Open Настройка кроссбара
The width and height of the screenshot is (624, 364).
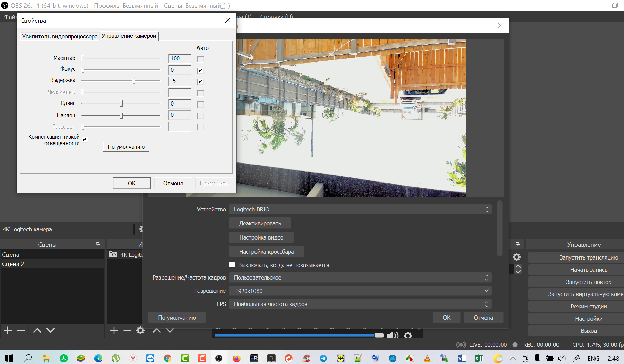point(267,252)
